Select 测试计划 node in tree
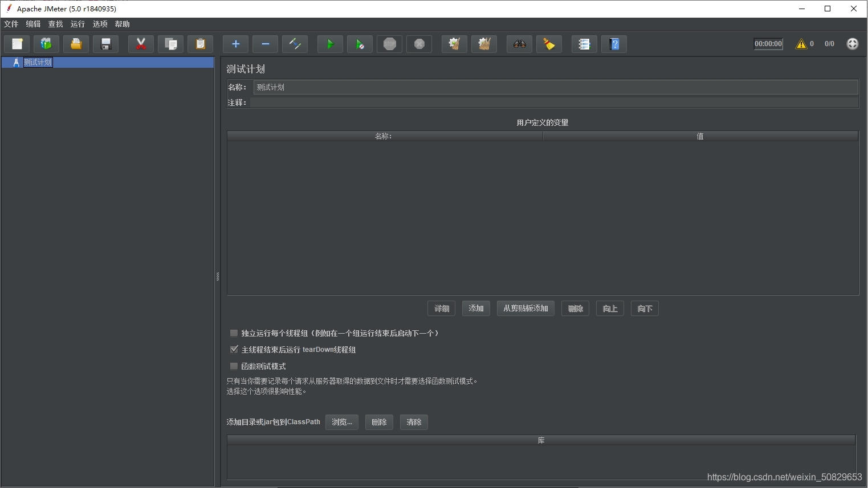Screen dimensions: 868x488 (38, 63)
